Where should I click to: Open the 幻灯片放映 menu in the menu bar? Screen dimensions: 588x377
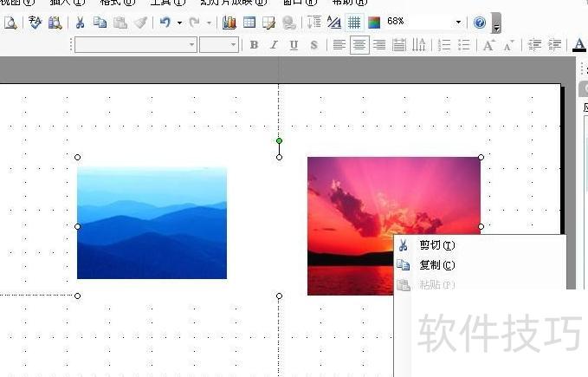pos(233,3)
